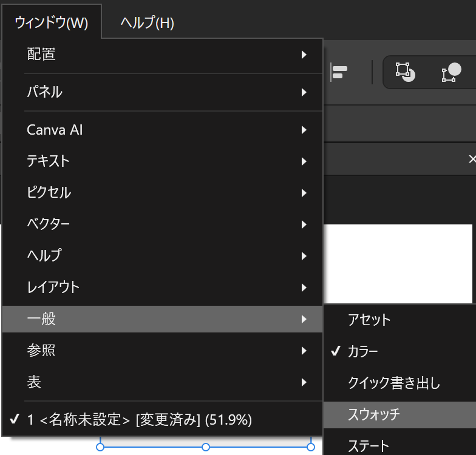This screenshot has height=455, width=476.
Task: Open the 表 submenu
Action: pyautogui.click(x=163, y=382)
